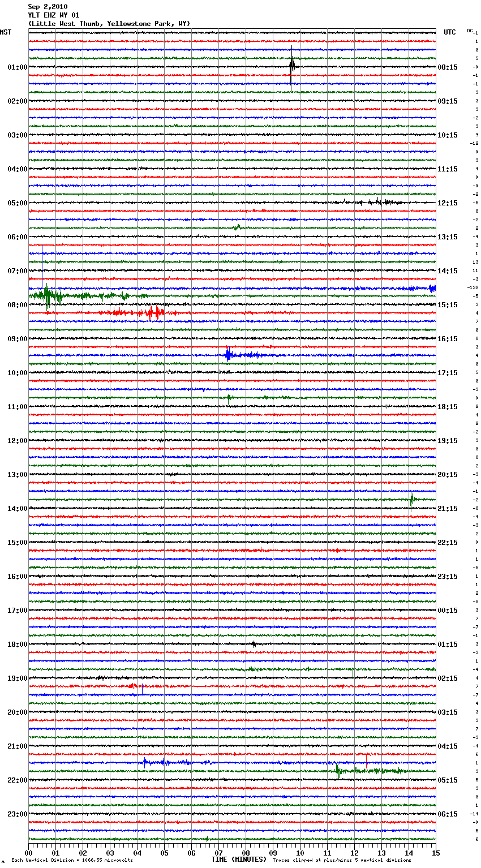
Task: Click the blue event on the 09:30 trace
Action: pos(228,355)
